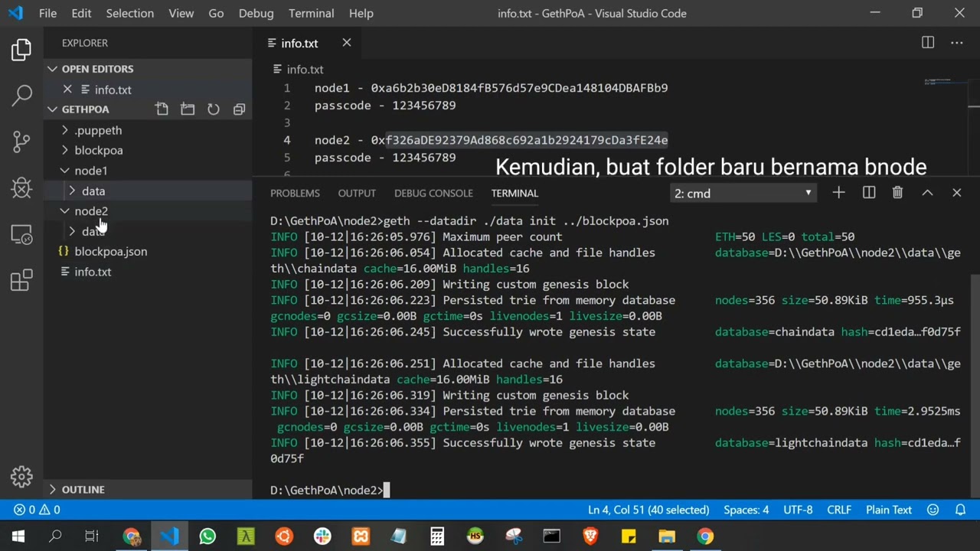Open the Terminal menu
This screenshot has width=980, height=551.
(x=312, y=13)
